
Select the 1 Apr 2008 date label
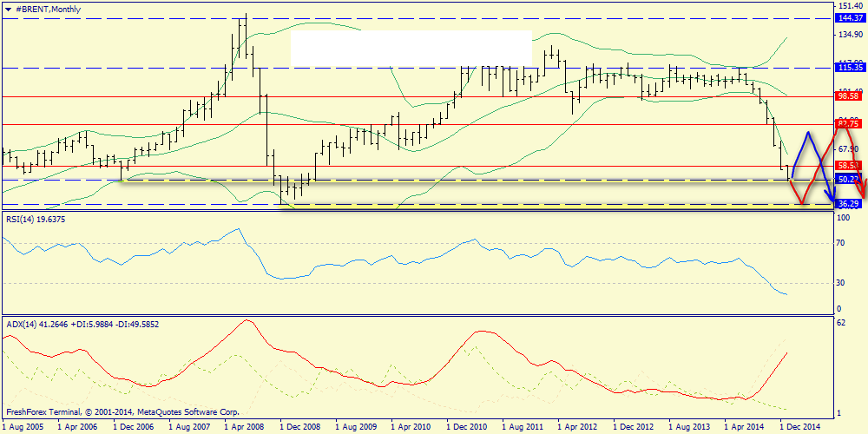pos(244,427)
